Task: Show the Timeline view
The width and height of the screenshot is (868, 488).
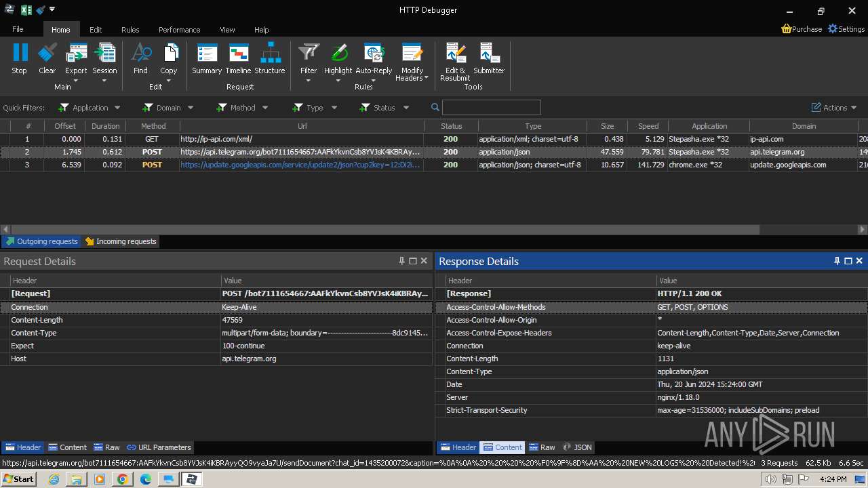Action: click(238, 53)
